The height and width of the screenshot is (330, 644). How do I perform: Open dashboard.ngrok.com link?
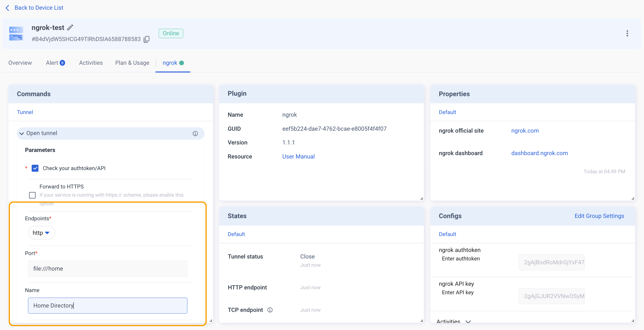point(539,153)
